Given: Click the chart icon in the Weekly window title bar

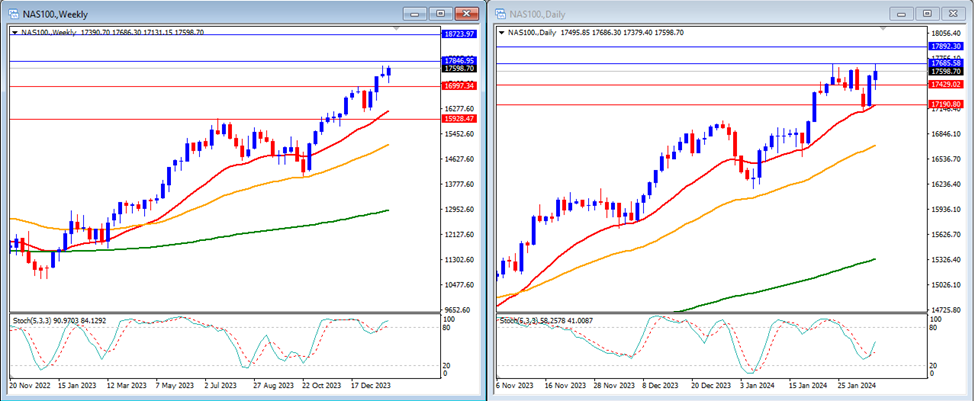Looking at the screenshot, I should coord(13,13).
